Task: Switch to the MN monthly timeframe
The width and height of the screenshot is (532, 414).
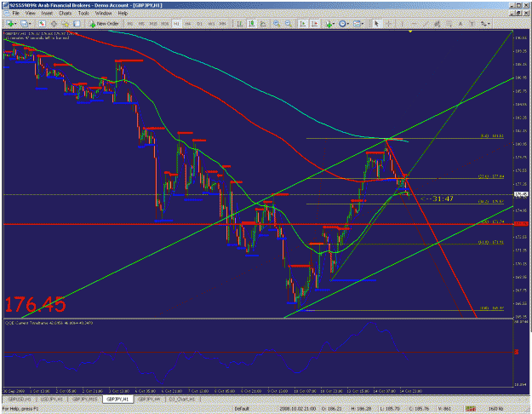Action: (222, 24)
